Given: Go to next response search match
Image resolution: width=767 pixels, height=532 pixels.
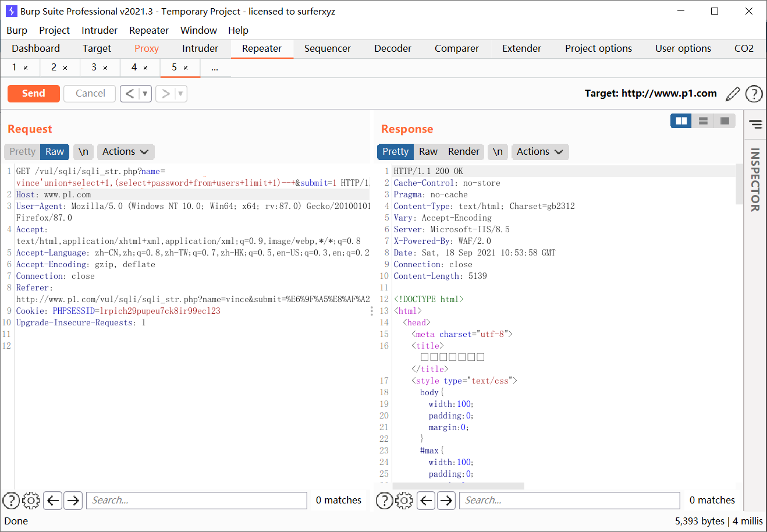Looking at the screenshot, I should tap(446, 501).
